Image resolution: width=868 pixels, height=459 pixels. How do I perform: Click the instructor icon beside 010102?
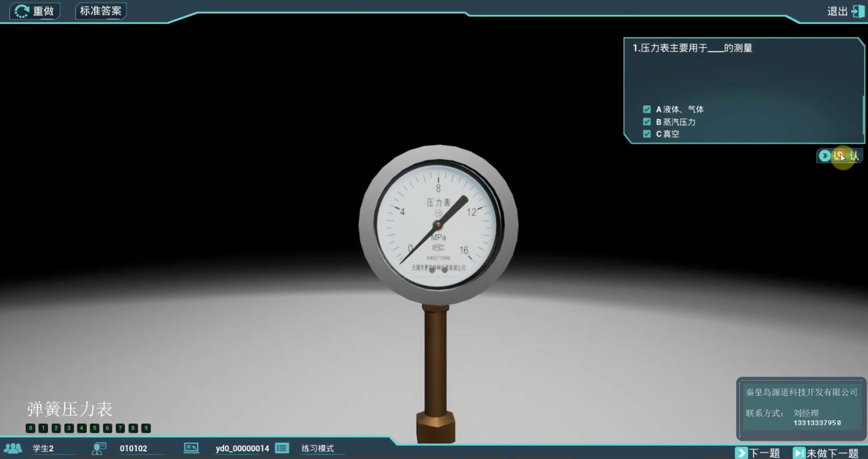pyautogui.click(x=99, y=448)
